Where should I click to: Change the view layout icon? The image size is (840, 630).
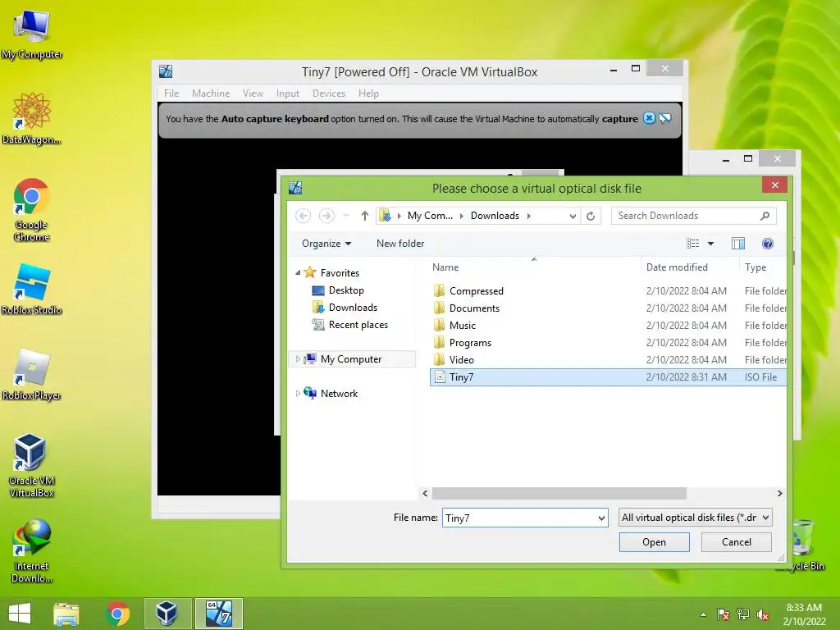point(692,244)
